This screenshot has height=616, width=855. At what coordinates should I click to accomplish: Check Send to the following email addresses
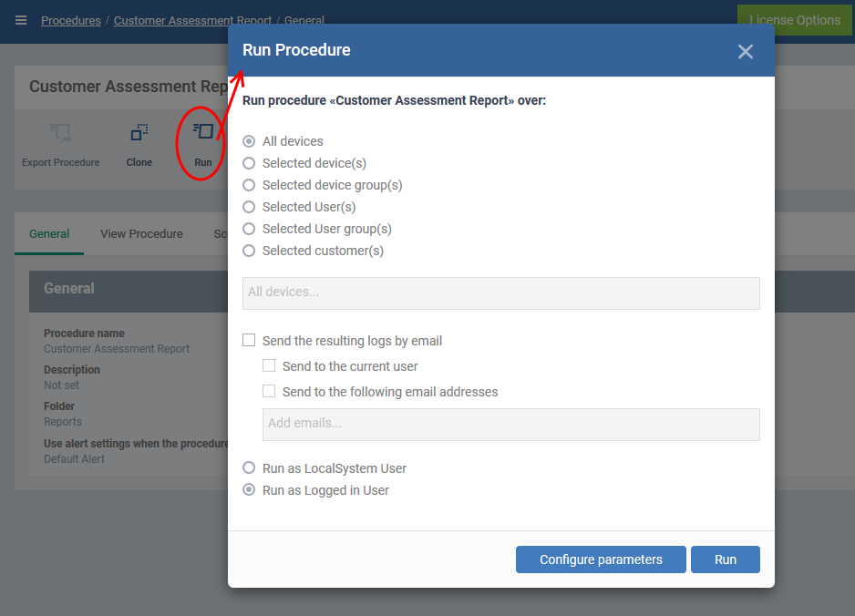269,391
